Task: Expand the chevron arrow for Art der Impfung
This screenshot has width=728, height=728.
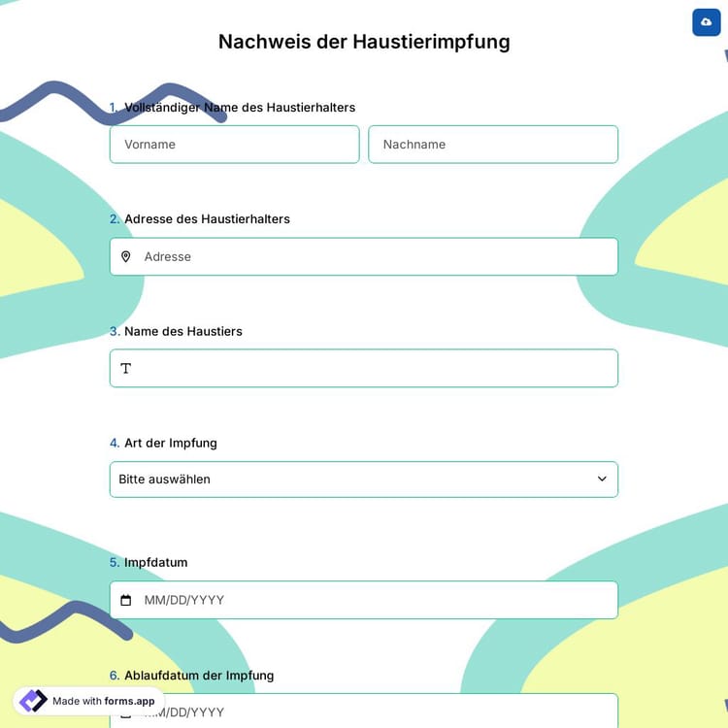Action: 602,480
